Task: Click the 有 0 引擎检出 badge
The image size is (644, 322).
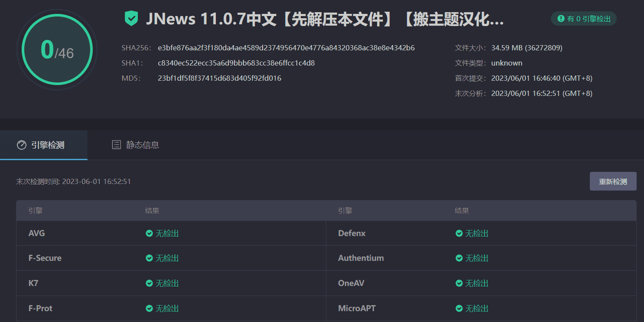Action: (x=584, y=19)
